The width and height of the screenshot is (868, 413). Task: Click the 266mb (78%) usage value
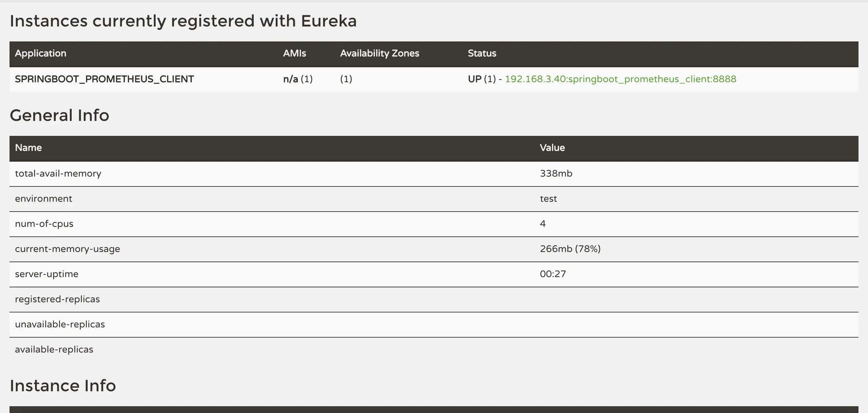pos(570,249)
